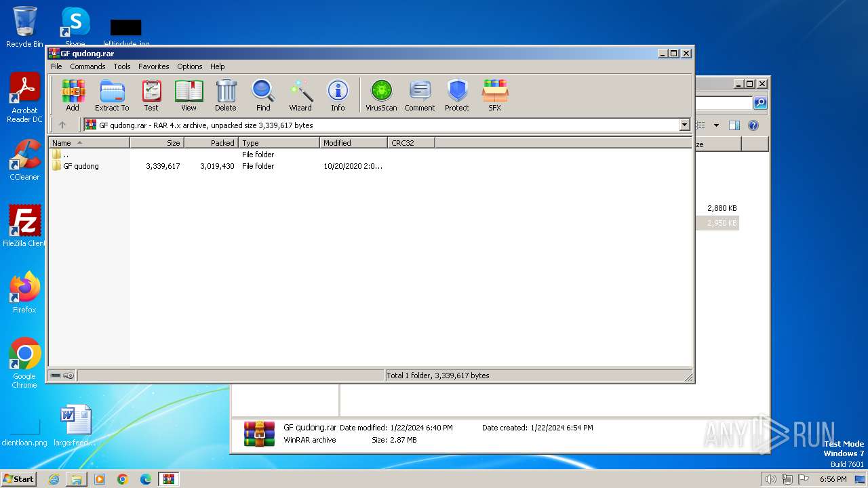Go up one level with arrow button
868x488 pixels.
tap(62, 125)
